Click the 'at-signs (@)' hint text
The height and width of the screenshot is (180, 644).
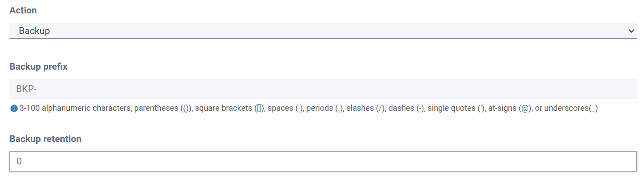point(510,109)
